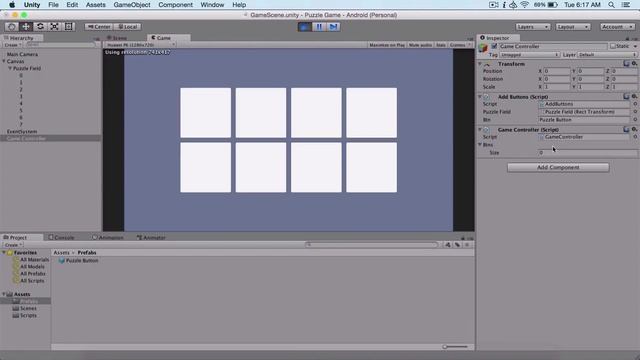
Task: Toggle Center pivot mode button
Action: tap(99, 27)
